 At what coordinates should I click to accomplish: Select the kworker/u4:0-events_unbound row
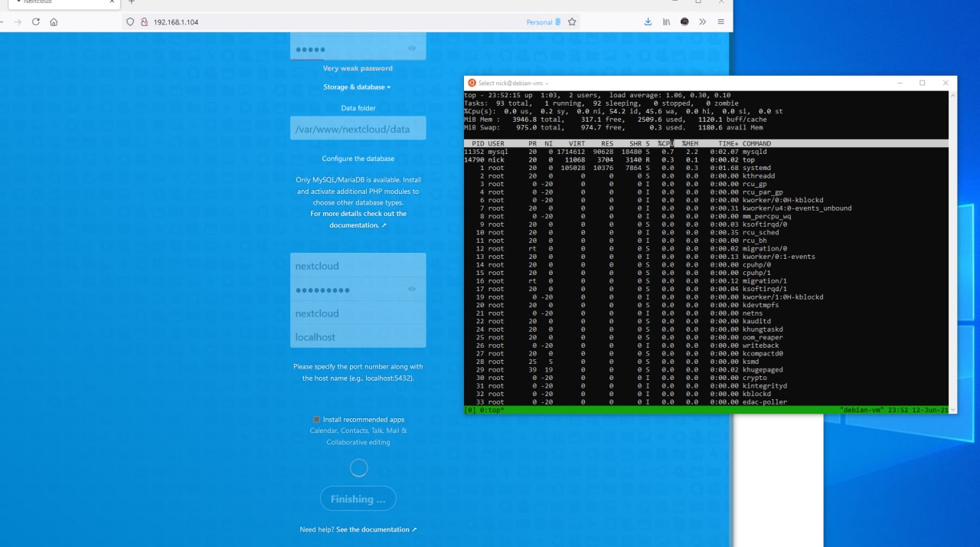pos(706,208)
